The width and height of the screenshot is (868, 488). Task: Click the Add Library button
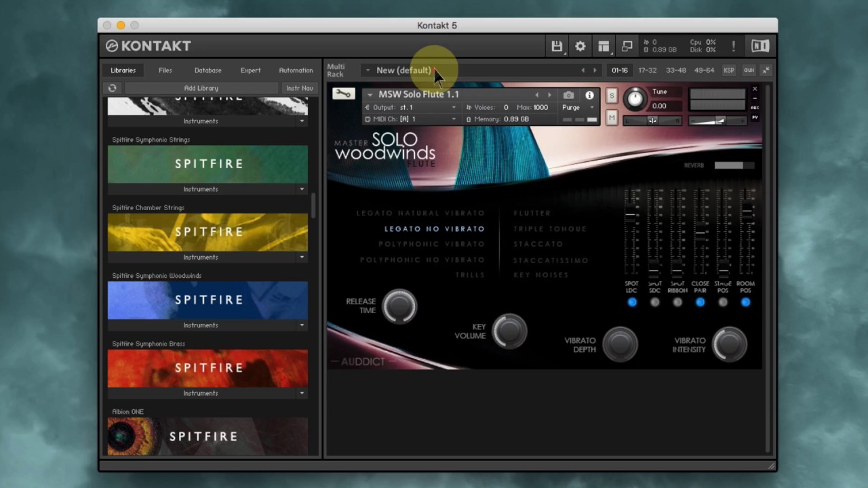(x=201, y=88)
